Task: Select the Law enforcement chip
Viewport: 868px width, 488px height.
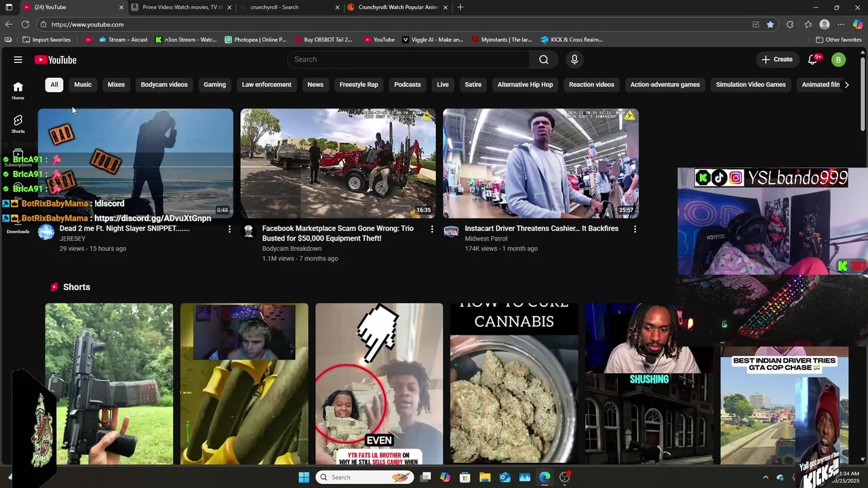Action: pos(267,85)
